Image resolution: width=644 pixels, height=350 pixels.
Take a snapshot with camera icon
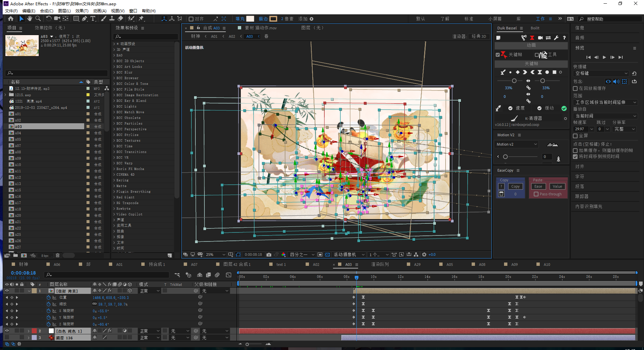(269, 254)
